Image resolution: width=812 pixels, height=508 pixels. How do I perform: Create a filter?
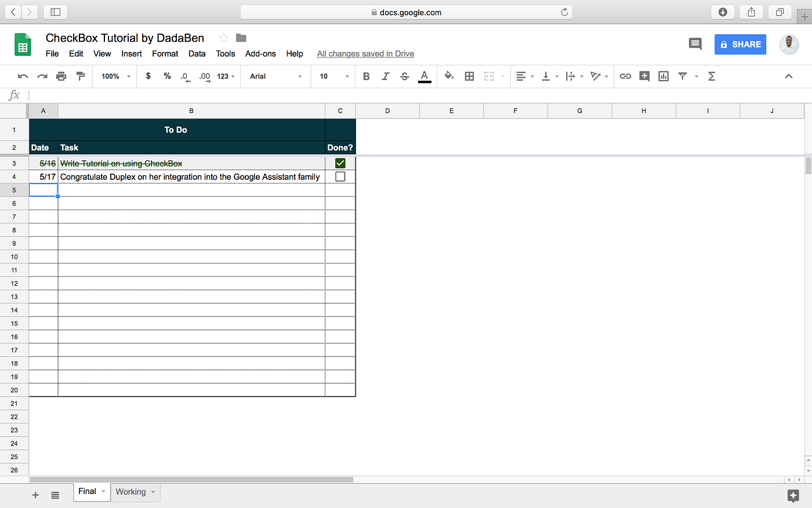click(x=683, y=76)
